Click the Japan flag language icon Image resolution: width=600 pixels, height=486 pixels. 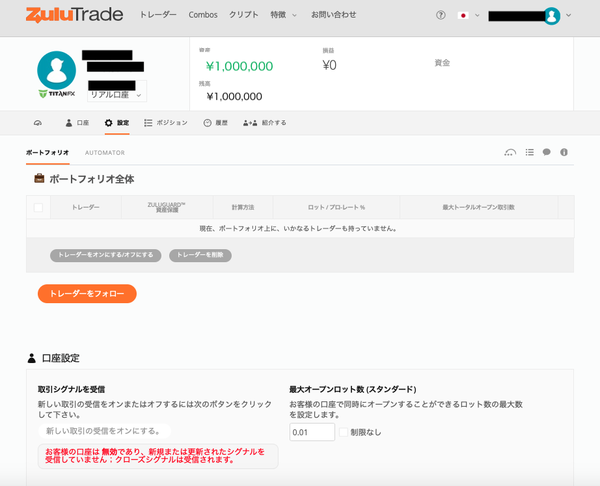tap(463, 15)
